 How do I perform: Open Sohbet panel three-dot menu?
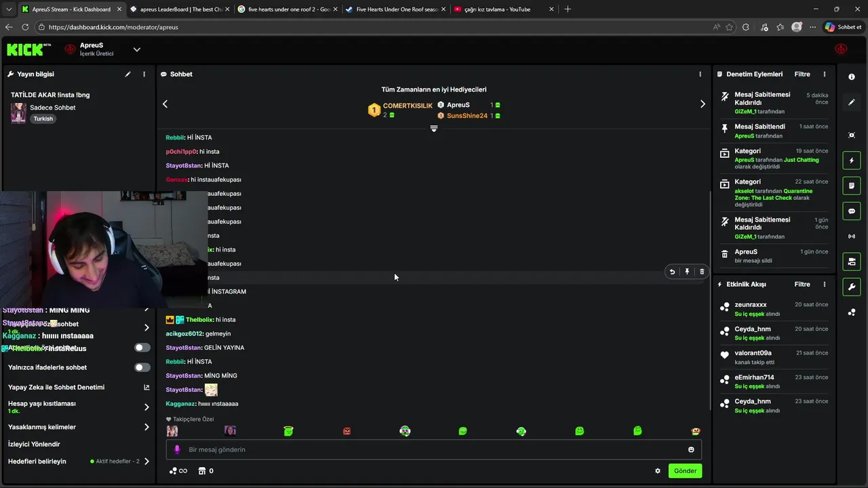coord(700,74)
